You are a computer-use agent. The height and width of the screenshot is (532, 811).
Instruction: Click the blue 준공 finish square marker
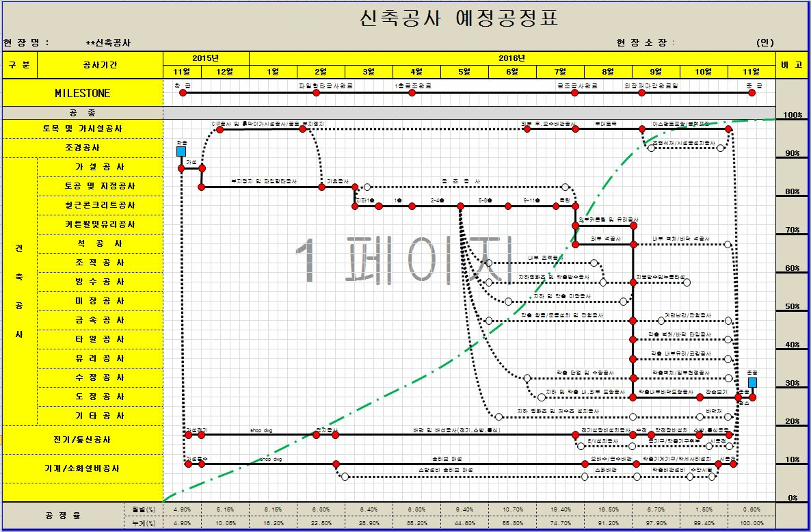click(x=753, y=382)
